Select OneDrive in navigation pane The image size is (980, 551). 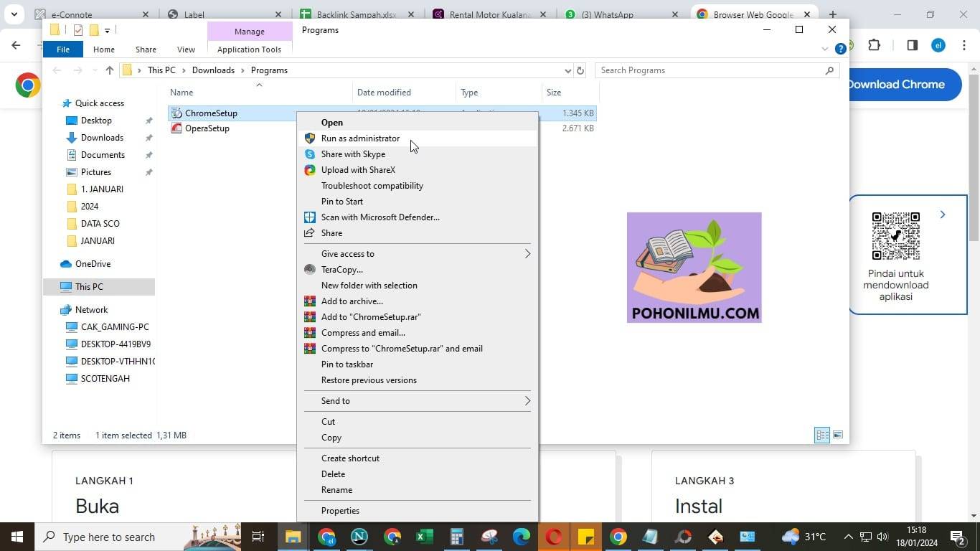(93, 264)
